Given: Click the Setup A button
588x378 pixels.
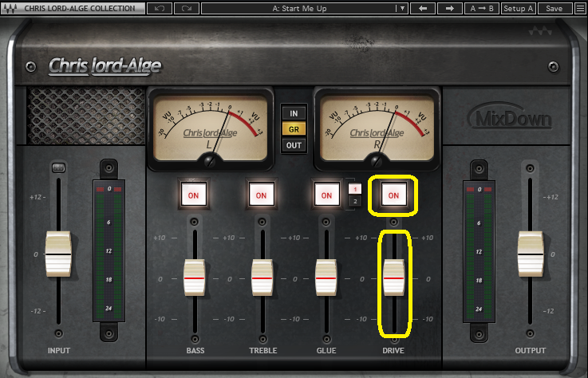Looking at the screenshot, I should tap(519, 8).
